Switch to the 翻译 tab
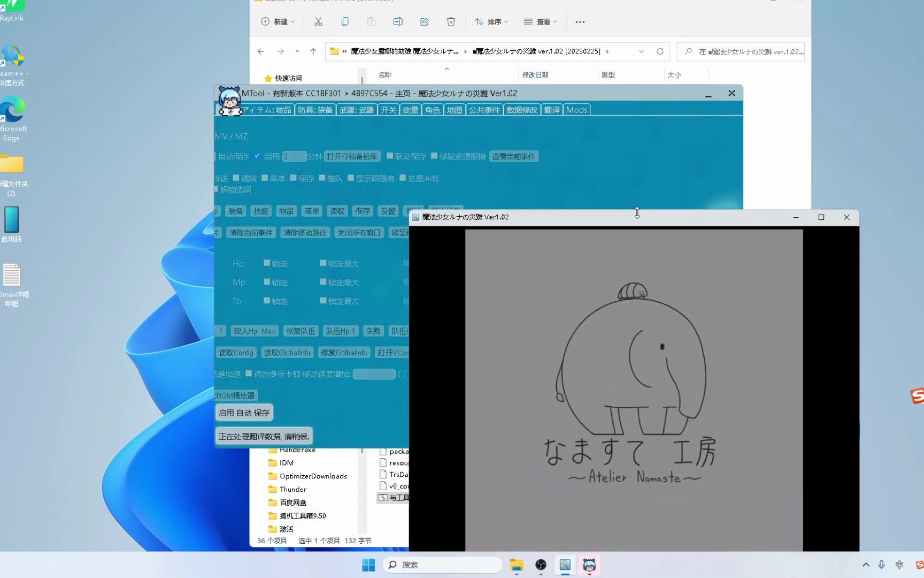Viewport: 924px width, 578px height. (x=552, y=110)
